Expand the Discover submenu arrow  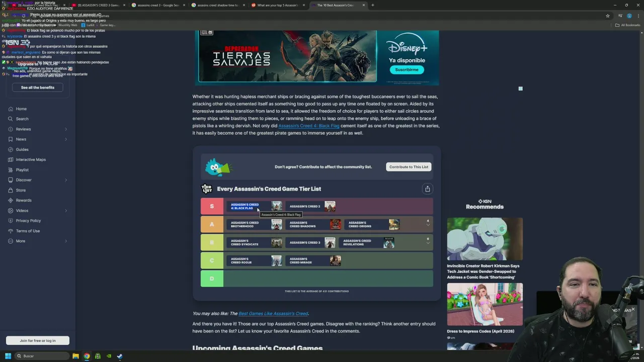(x=65, y=180)
